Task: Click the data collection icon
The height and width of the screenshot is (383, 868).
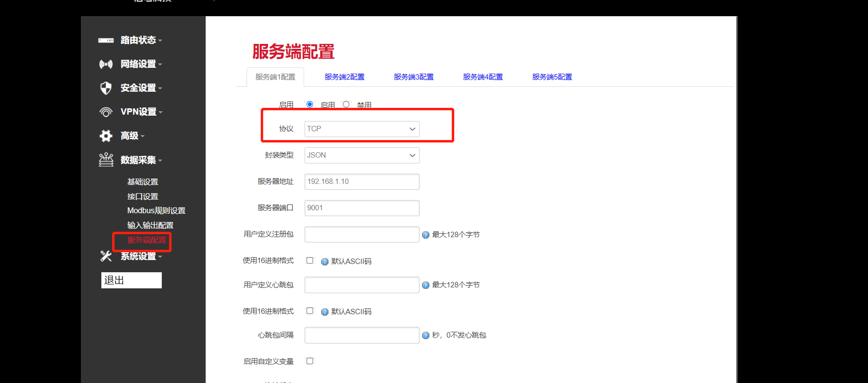Action: tap(106, 160)
